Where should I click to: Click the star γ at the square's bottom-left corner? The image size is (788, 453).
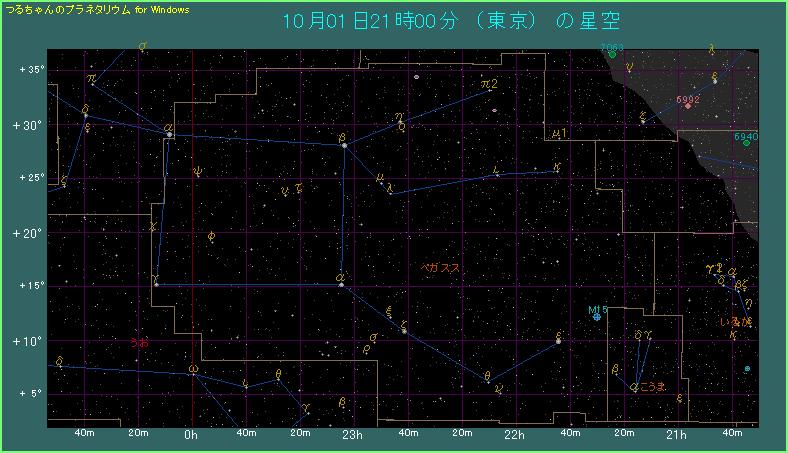(156, 285)
